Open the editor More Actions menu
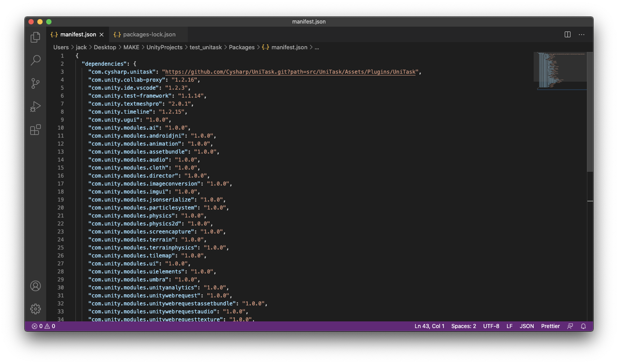This screenshot has width=618, height=364. (582, 34)
